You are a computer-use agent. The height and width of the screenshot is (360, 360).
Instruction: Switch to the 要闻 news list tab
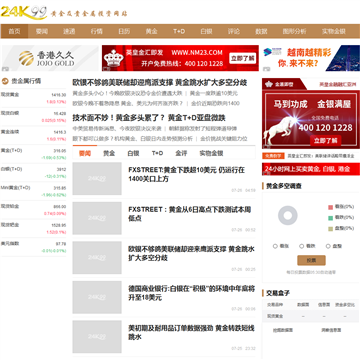[85, 153]
